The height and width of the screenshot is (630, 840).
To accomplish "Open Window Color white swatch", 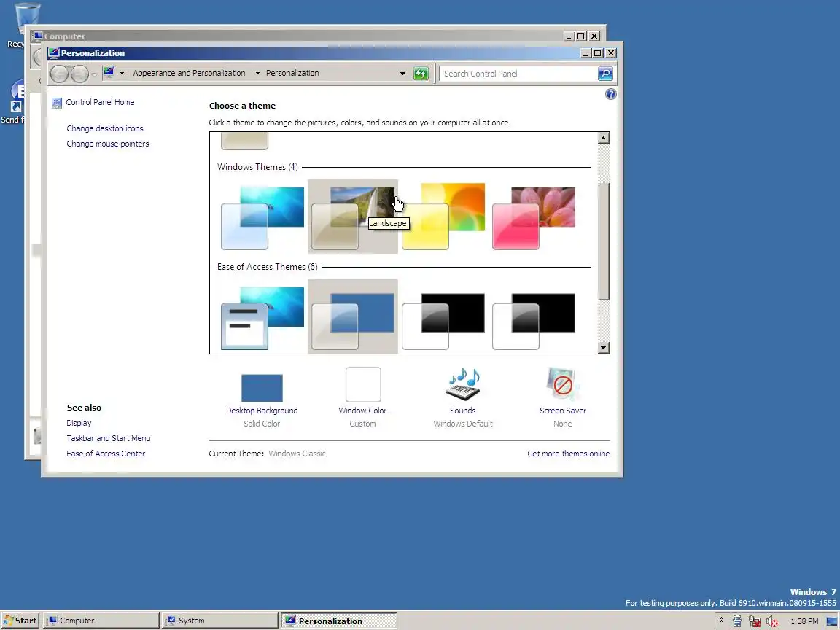I will [x=363, y=384].
